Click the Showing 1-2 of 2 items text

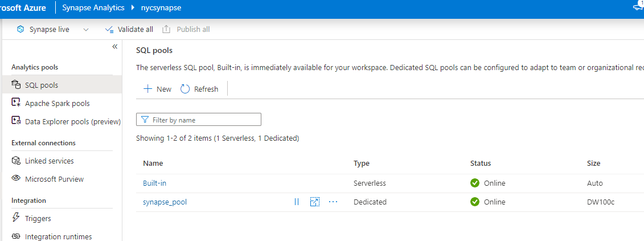tap(218, 138)
